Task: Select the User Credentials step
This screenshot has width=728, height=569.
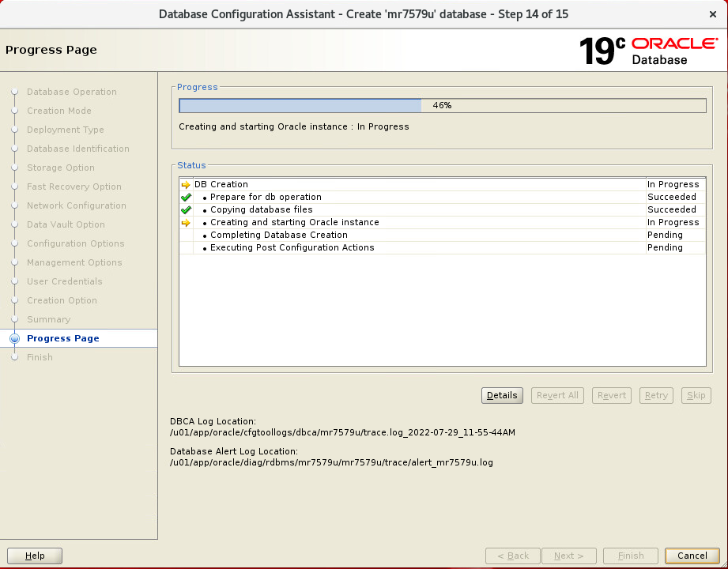Action: [x=65, y=281]
